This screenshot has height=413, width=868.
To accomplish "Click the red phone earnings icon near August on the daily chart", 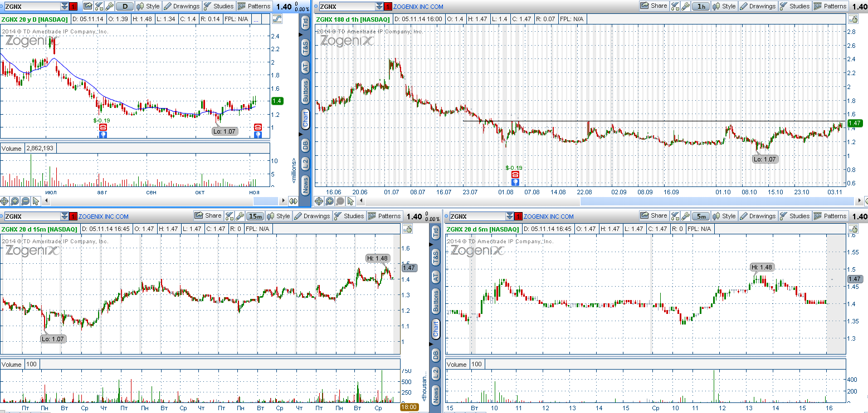I will pyautogui.click(x=103, y=127).
